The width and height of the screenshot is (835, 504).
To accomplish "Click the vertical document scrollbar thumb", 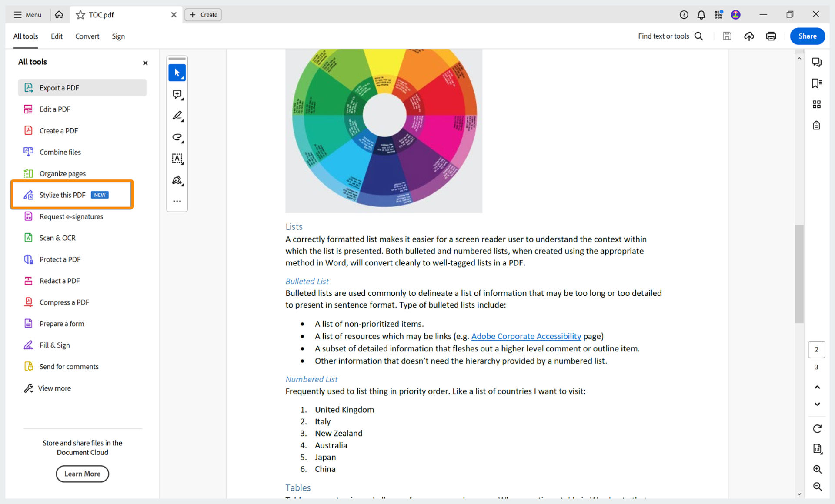I will point(799,274).
